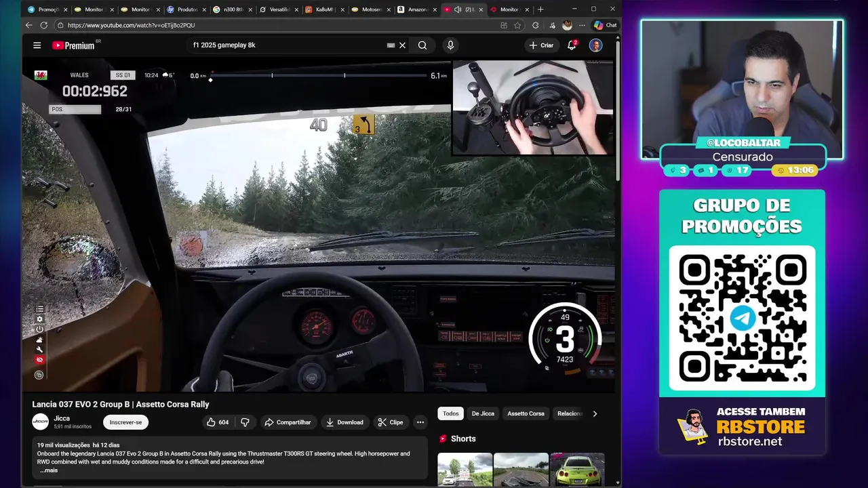Open a new browser tab

tap(540, 9)
